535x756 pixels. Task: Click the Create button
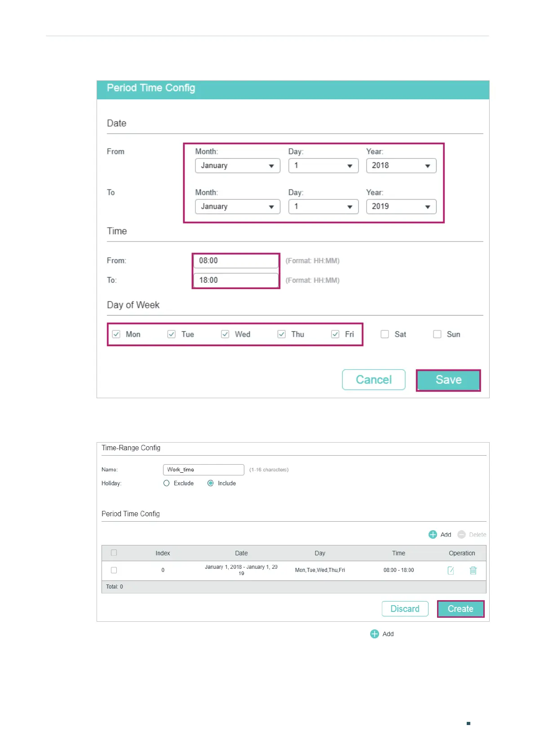[460, 609]
